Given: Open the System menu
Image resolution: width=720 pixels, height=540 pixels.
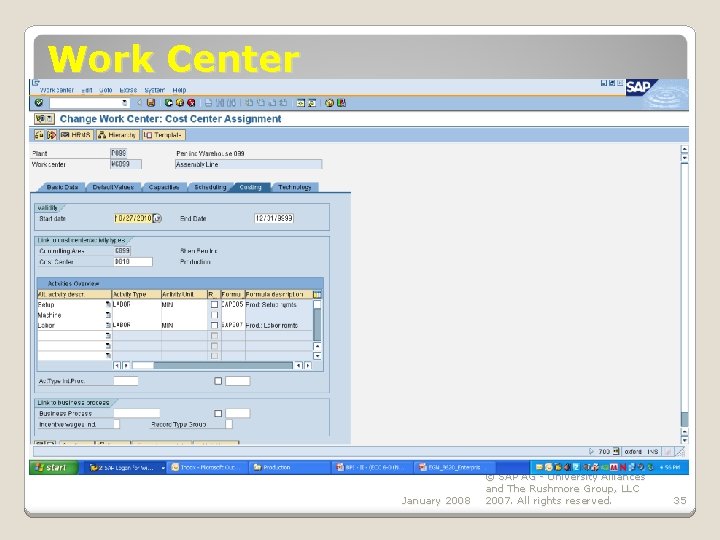Looking at the screenshot, I should (x=154, y=90).
